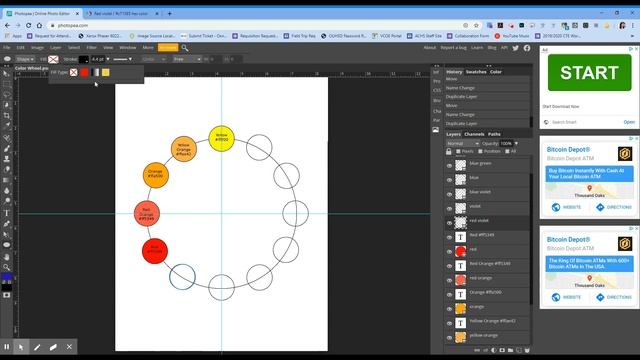Screen dimensions: 640x360
Task: Select the Dodge tool
Action: point(6,201)
